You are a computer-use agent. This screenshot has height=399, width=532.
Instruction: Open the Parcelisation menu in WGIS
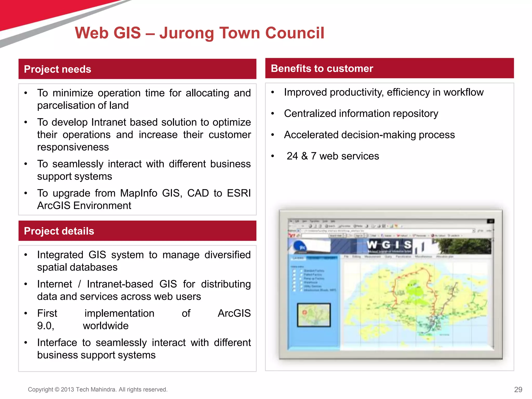coord(403,257)
